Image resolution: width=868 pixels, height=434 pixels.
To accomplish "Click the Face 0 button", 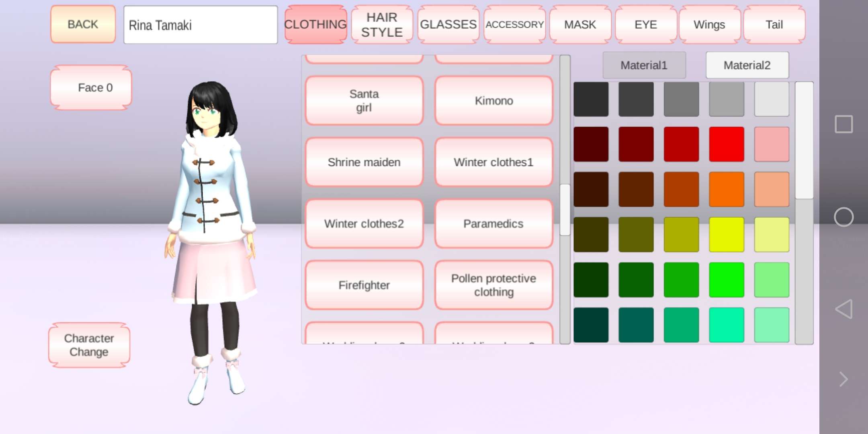I will click(x=92, y=88).
